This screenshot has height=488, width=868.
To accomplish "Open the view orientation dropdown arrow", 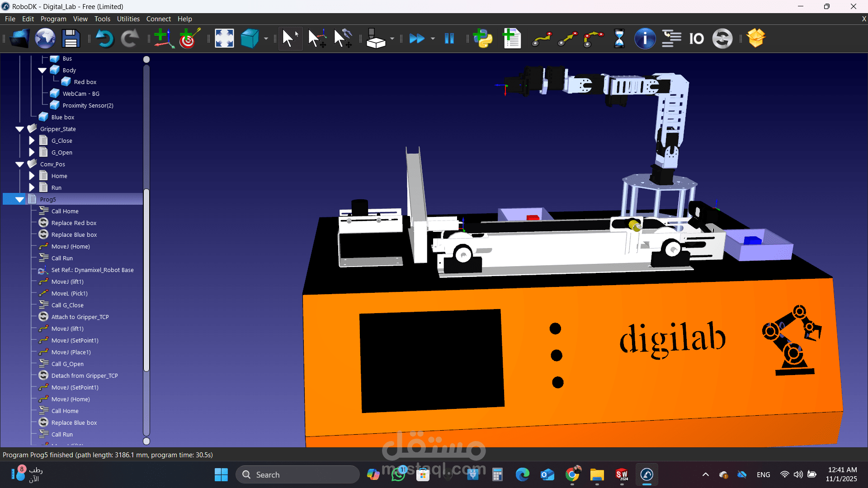I will point(266,39).
